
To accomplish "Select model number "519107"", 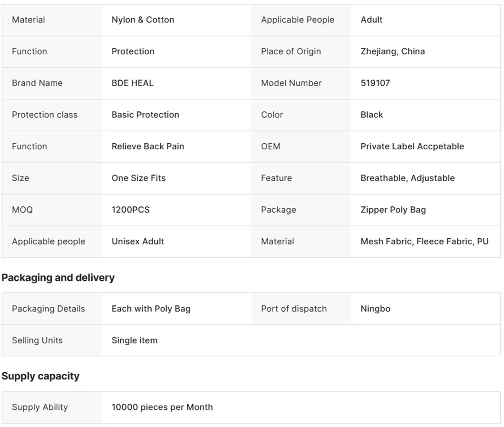I will [x=375, y=83].
